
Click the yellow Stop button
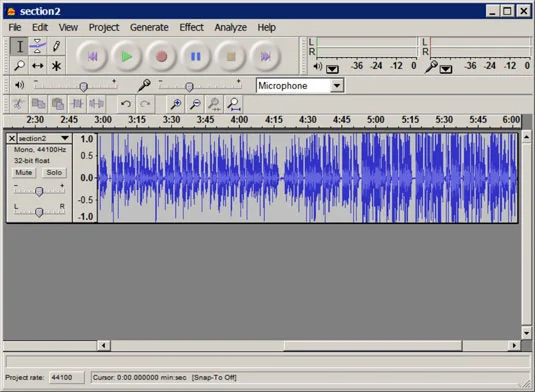click(x=231, y=57)
